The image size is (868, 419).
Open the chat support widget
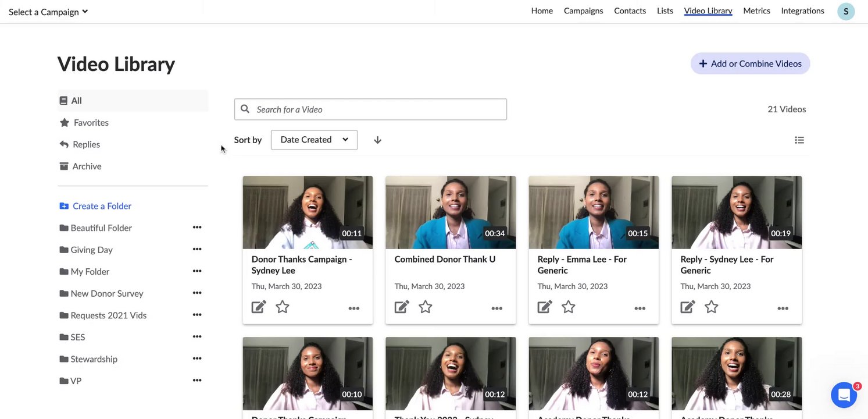pos(844,395)
